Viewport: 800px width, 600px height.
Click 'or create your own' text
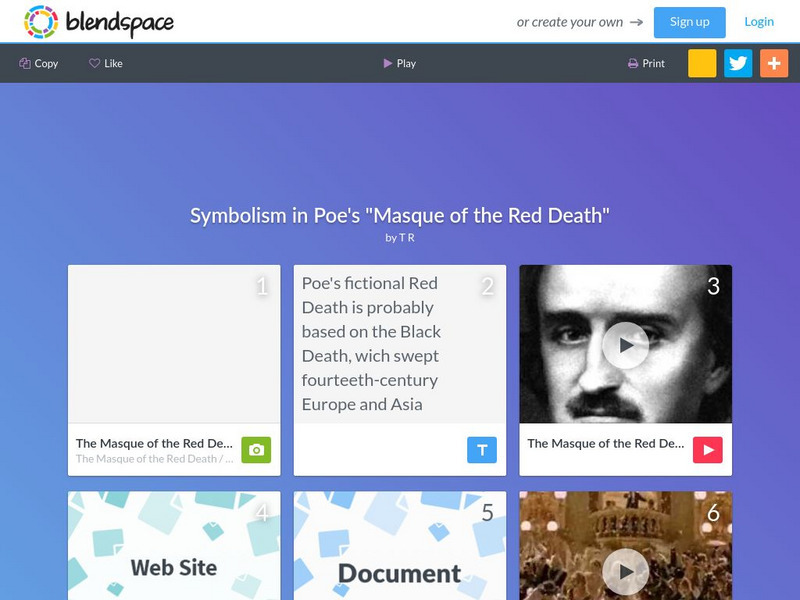569,22
